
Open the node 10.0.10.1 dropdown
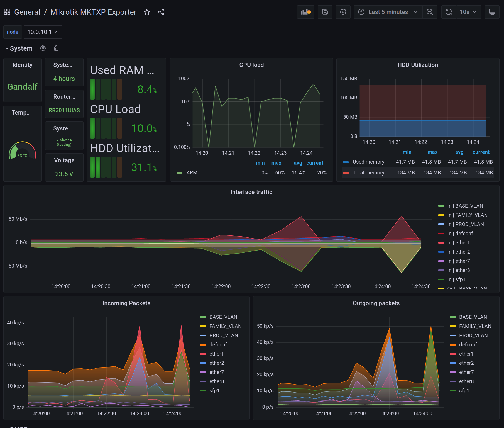[x=43, y=32]
